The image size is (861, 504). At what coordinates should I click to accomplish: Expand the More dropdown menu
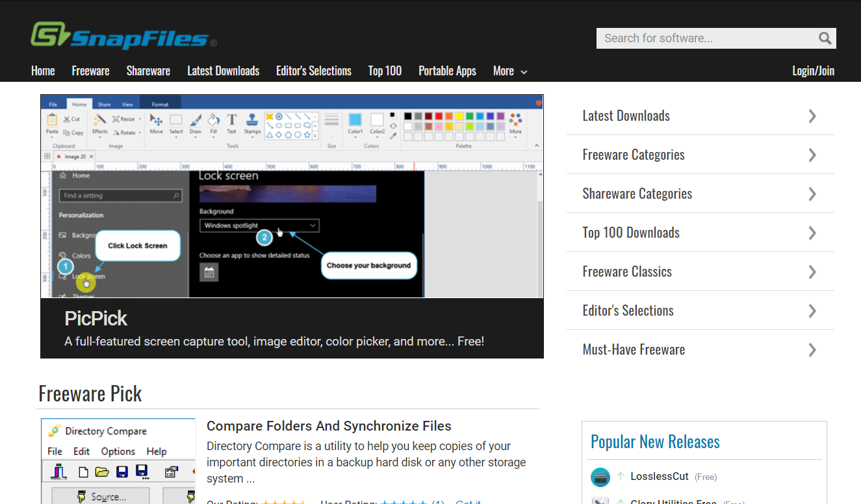510,71
